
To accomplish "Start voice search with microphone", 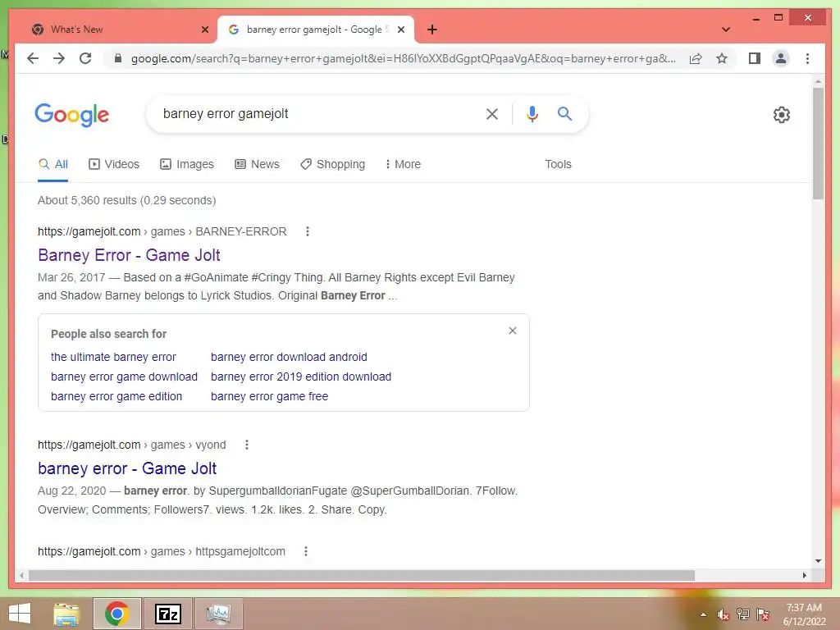I will pyautogui.click(x=532, y=113).
